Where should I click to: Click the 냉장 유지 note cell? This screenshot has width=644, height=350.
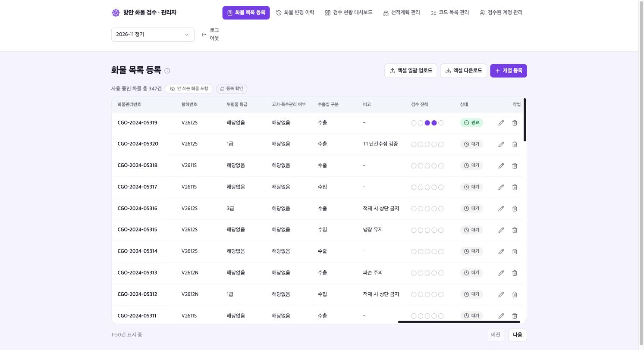373,230
